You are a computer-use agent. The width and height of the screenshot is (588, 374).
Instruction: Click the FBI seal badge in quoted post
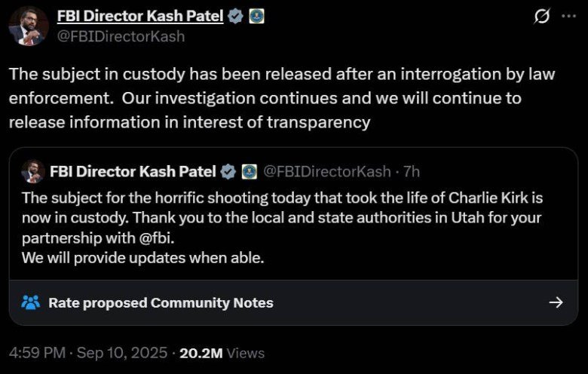pos(250,171)
